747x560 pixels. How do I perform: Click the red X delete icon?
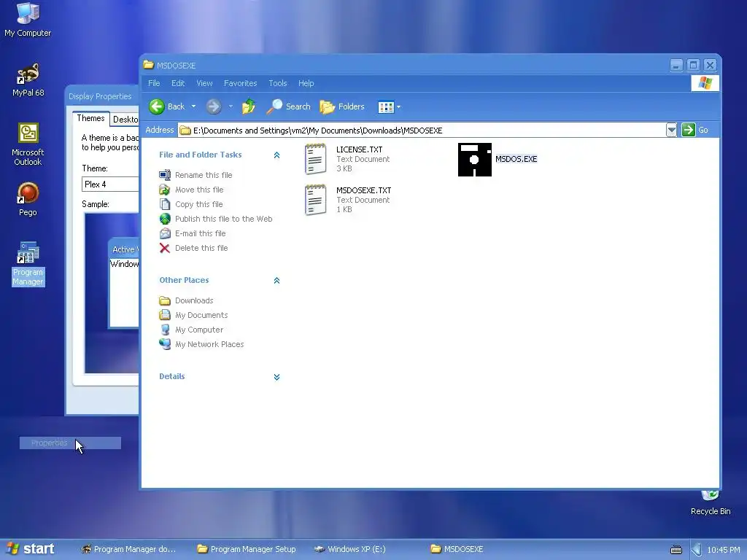164,248
